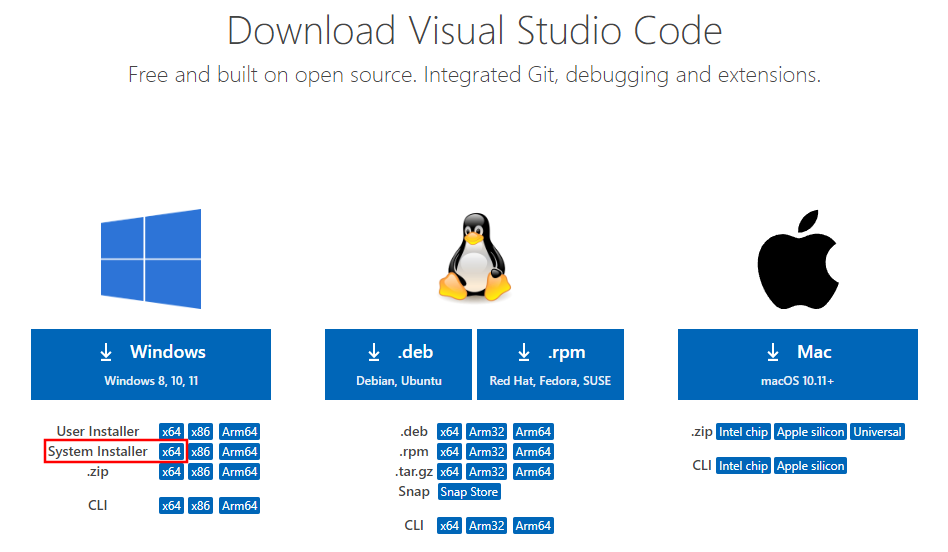
Task: Choose System Installer x86 download
Action: tap(200, 452)
